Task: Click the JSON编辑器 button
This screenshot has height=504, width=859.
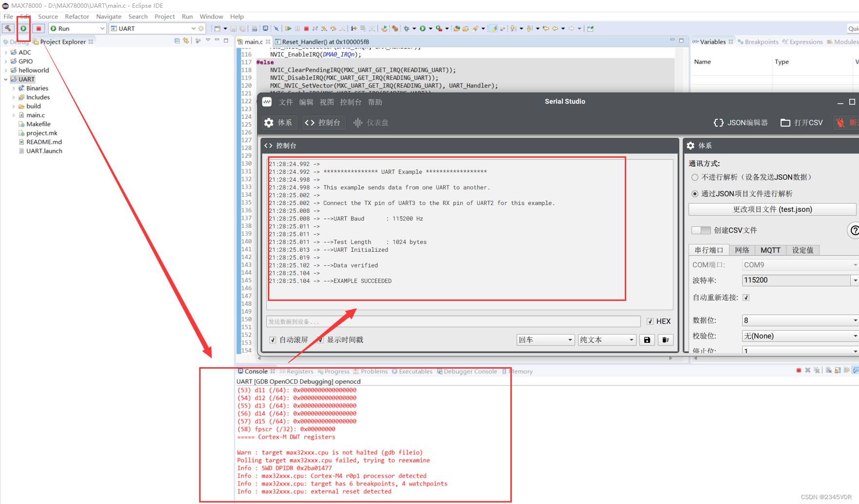Action: [741, 123]
